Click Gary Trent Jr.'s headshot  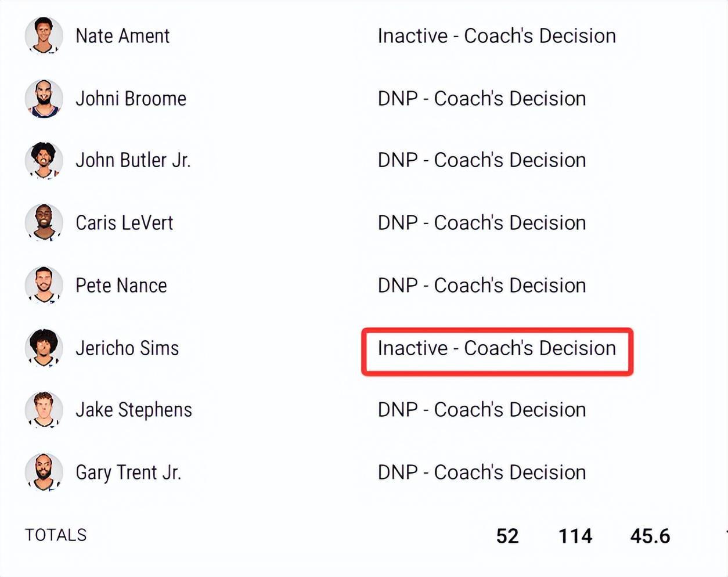tap(44, 472)
